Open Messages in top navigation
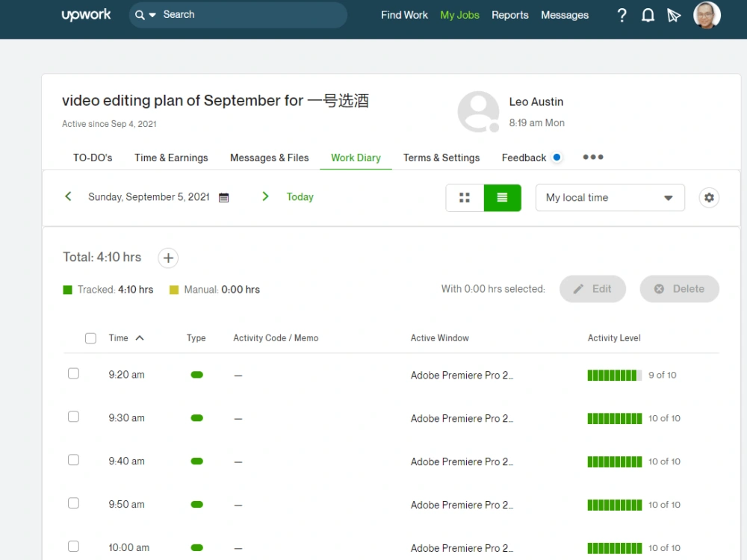Image resolution: width=747 pixels, height=560 pixels. [565, 15]
